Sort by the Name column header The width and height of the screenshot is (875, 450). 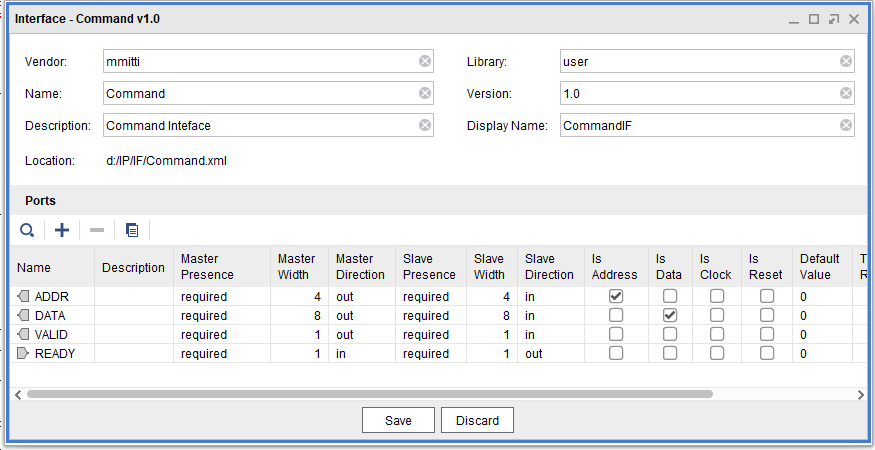[52, 267]
